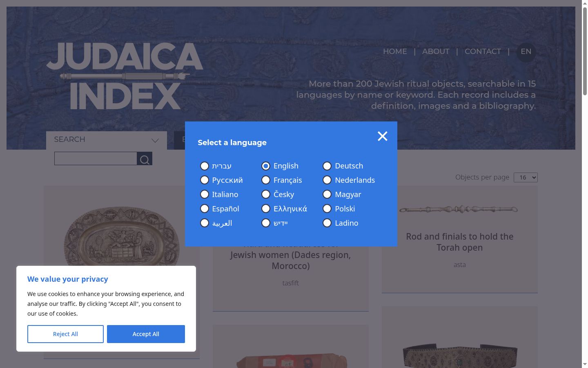Click the silver plate object thumbnail

pos(122,236)
